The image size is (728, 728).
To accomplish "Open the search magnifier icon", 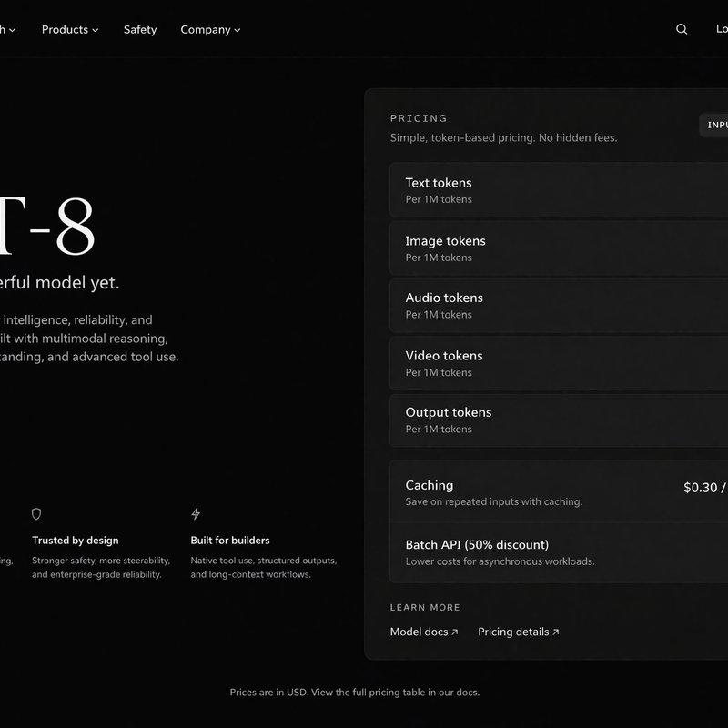I will (x=681, y=29).
